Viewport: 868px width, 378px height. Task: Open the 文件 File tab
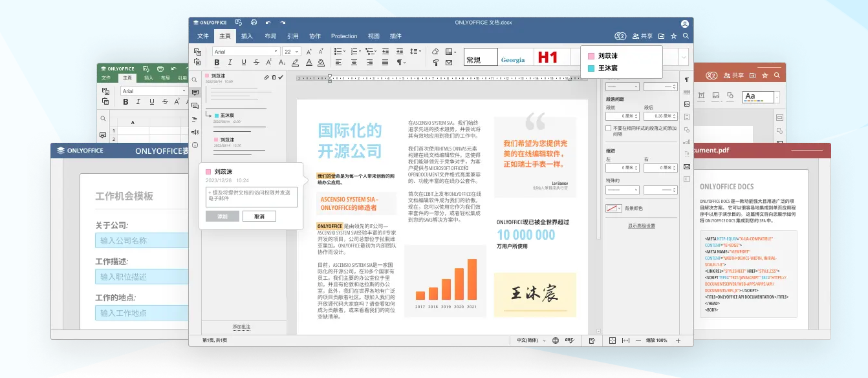pyautogui.click(x=203, y=36)
